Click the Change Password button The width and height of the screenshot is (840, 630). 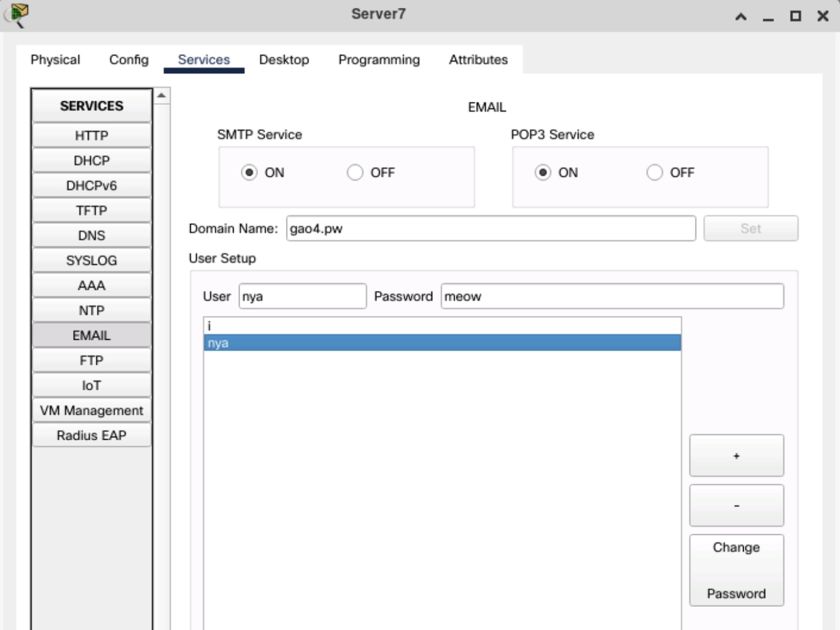coord(736,570)
